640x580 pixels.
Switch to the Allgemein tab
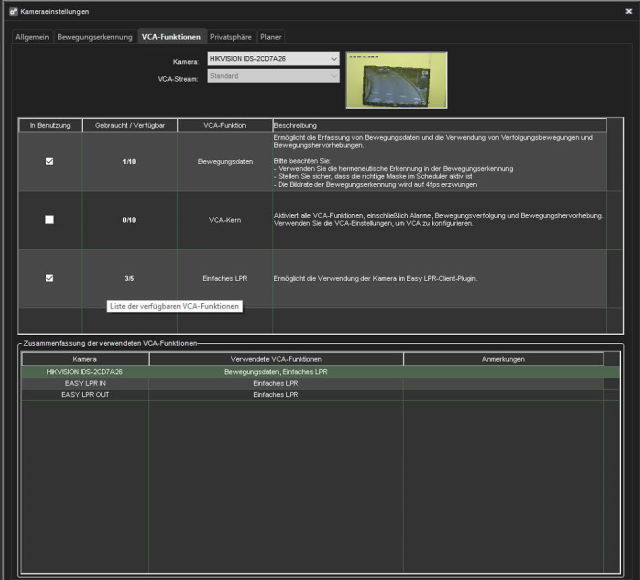click(33, 37)
